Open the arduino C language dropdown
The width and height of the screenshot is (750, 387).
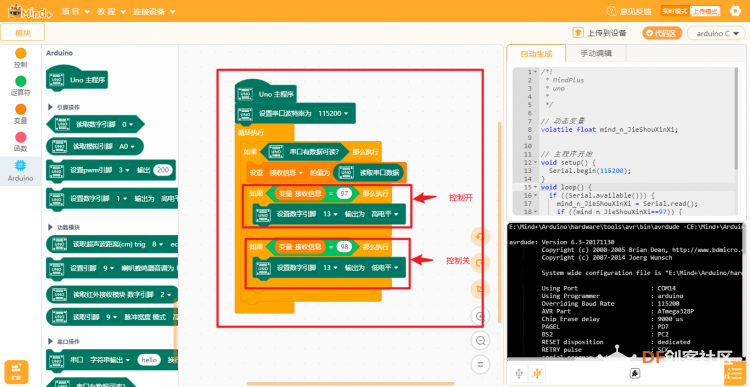(x=716, y=33)
